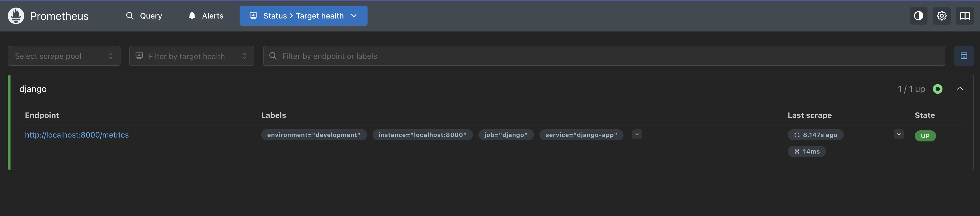Click the green UP state badge

point(925,136)
